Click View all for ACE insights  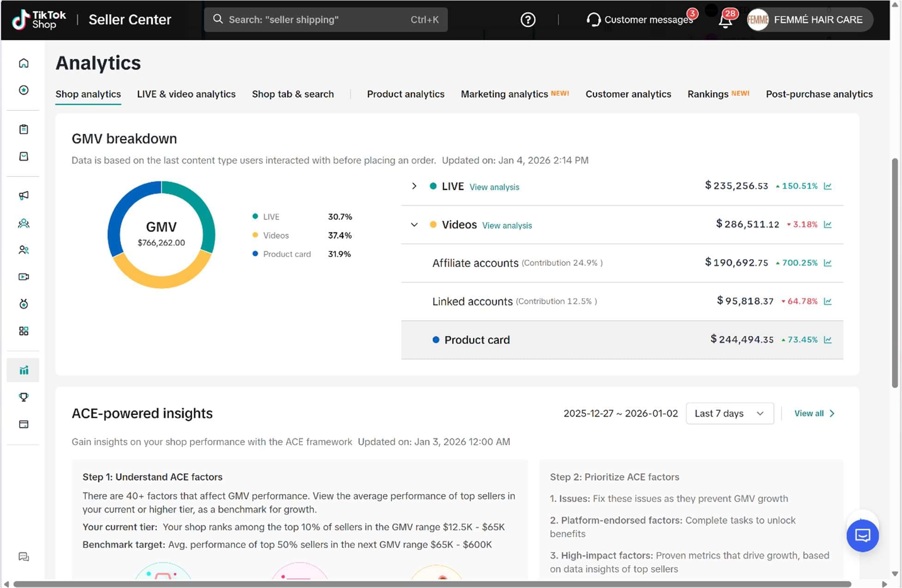click(x=814, y=413)
